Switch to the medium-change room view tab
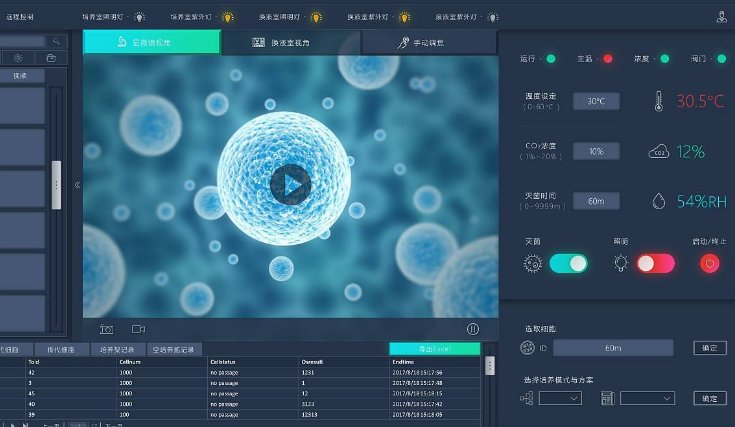This screenshot has width=735, height=427. pyautogui.click(x=291, y=43)
